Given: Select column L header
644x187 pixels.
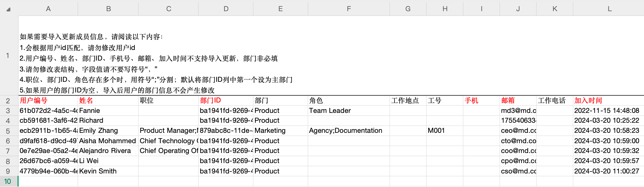Looking at the screenshot, I should [x=609, y=9].
